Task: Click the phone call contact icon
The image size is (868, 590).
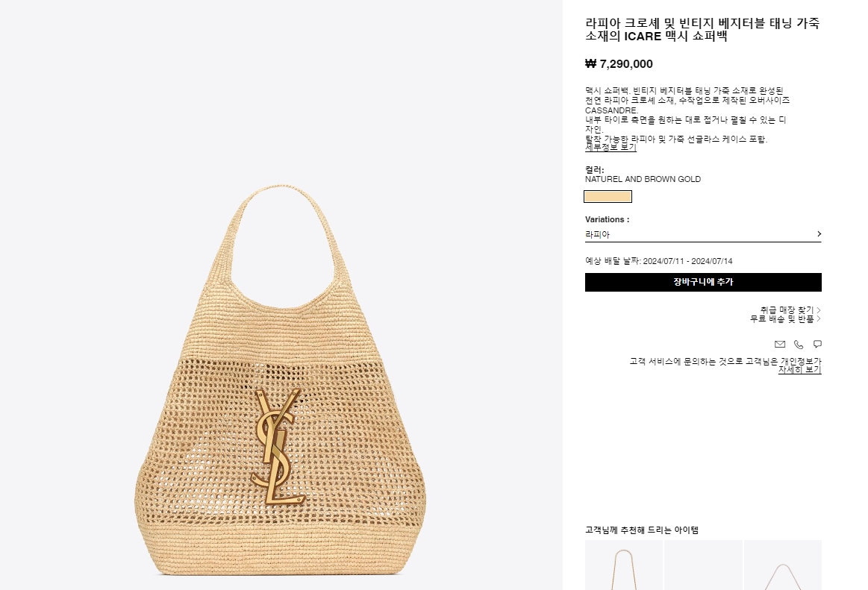Action: [x=799, y=345]
